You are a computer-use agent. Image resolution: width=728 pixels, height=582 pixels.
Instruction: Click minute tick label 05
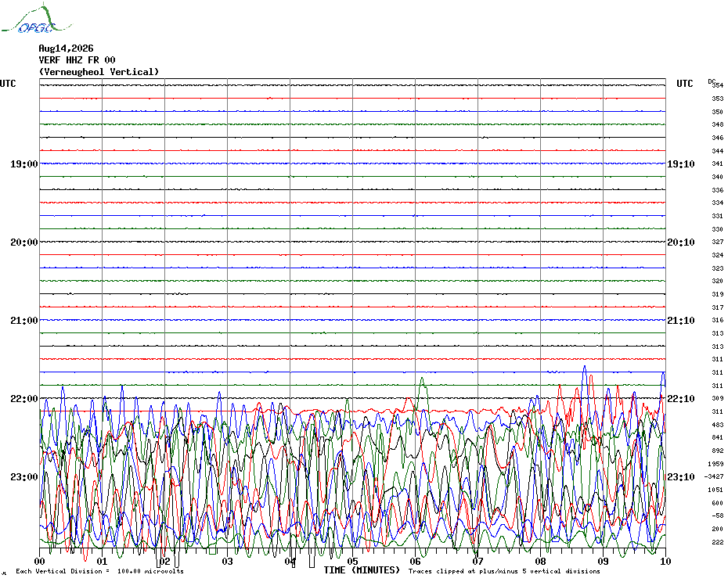(x=352, y=562)
